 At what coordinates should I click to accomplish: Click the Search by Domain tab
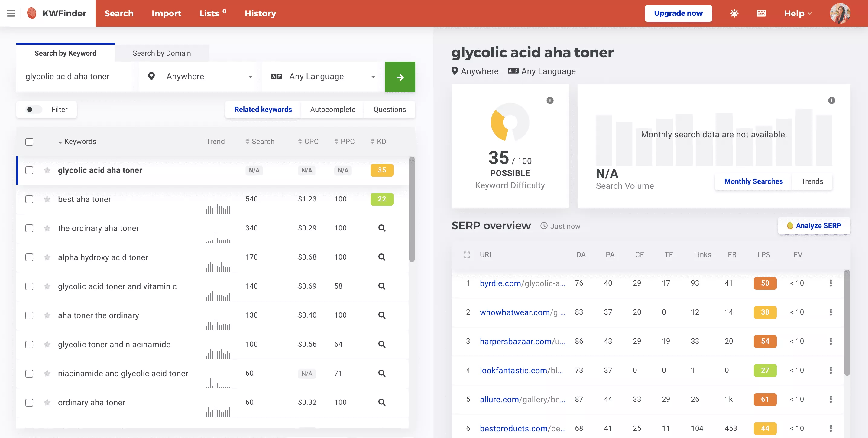point(161,53)
